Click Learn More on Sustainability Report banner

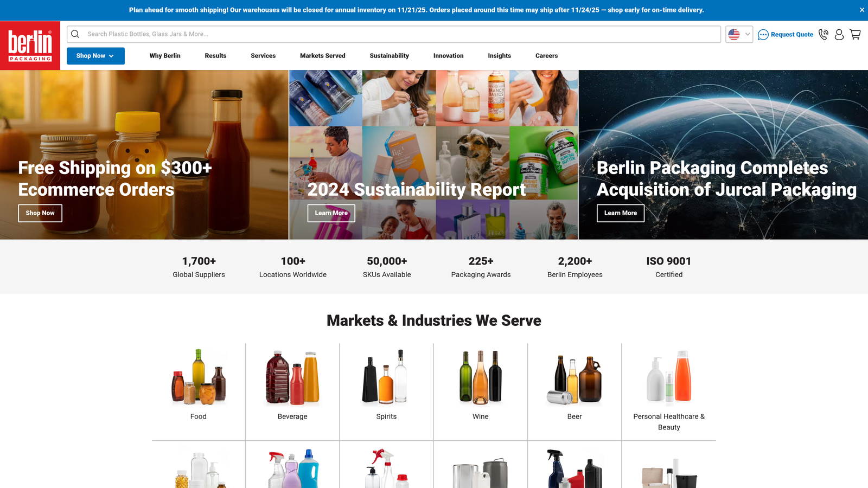point(331,213)
